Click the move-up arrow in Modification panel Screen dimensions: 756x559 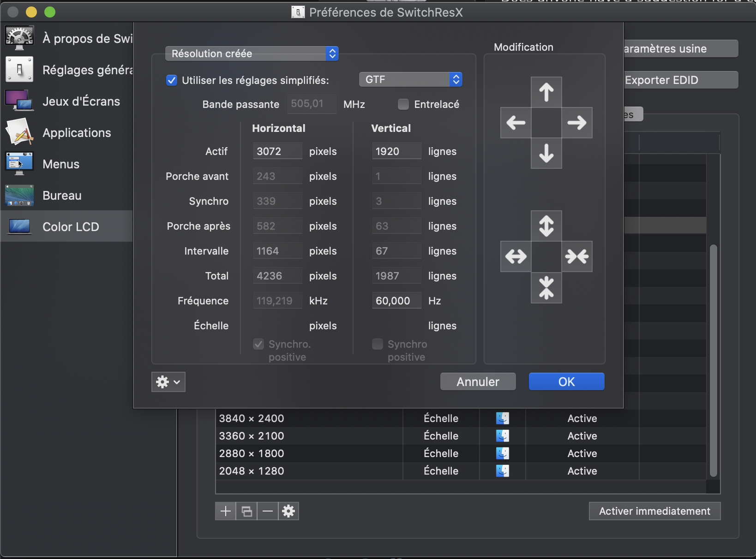click(x=546, y=92)
